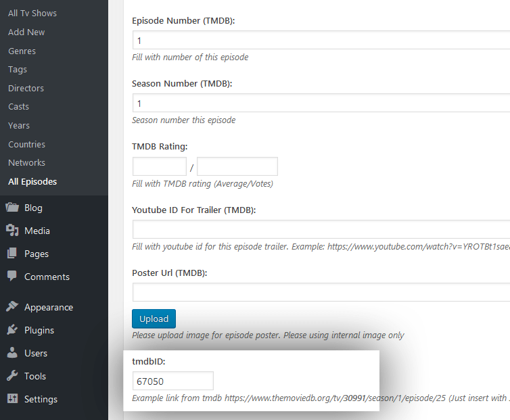Click the Tools wrench icon
The height and width of the screenshot is (420, 510).
pyautogui.click(x=12, y=376)
